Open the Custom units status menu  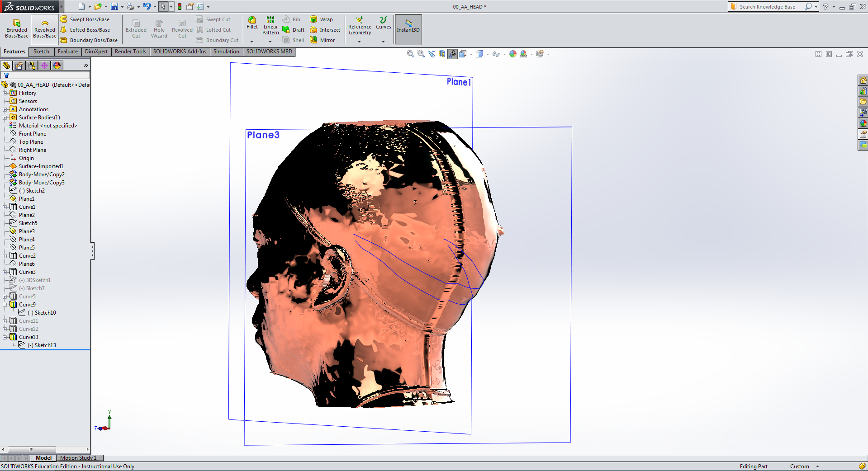804,466
